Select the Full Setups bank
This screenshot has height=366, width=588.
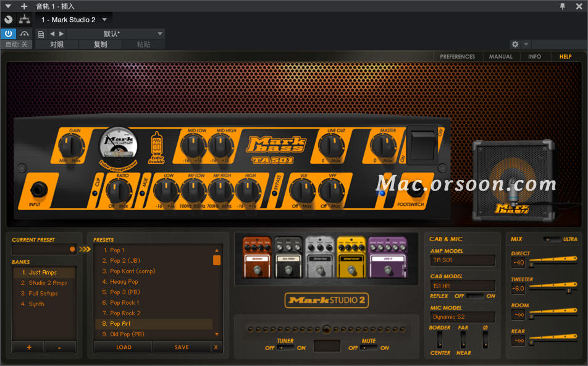44,293
